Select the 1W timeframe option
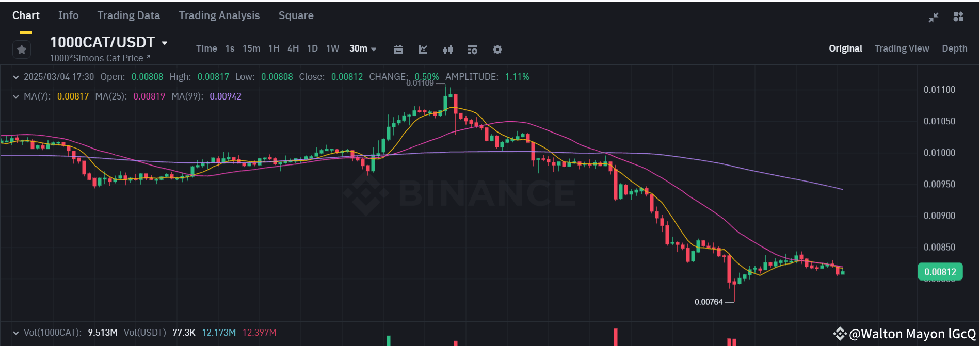Screen dimensions: 980x346 [332, 48]
